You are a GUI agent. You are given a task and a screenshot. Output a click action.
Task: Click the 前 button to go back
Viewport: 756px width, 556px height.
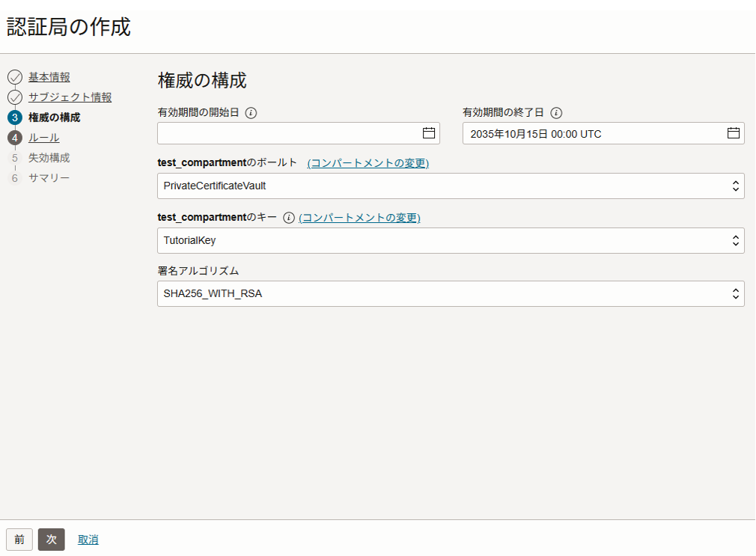pyautogui.click(x=19, y=540)
